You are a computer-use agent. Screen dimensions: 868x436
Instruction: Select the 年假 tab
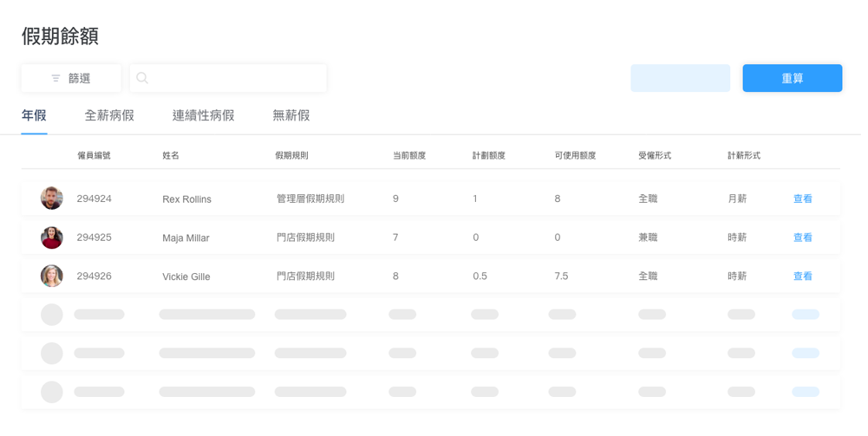(34, 115)
